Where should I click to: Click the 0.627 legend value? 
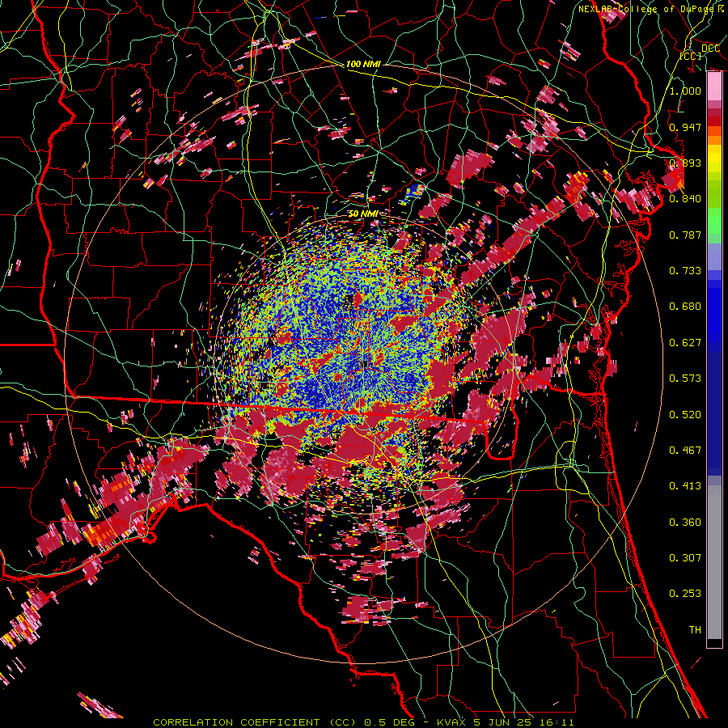685,343
